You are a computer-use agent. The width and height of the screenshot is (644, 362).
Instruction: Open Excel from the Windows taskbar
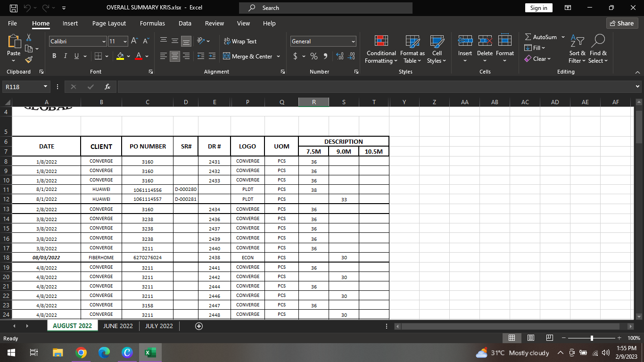click(x=150, y=353)
